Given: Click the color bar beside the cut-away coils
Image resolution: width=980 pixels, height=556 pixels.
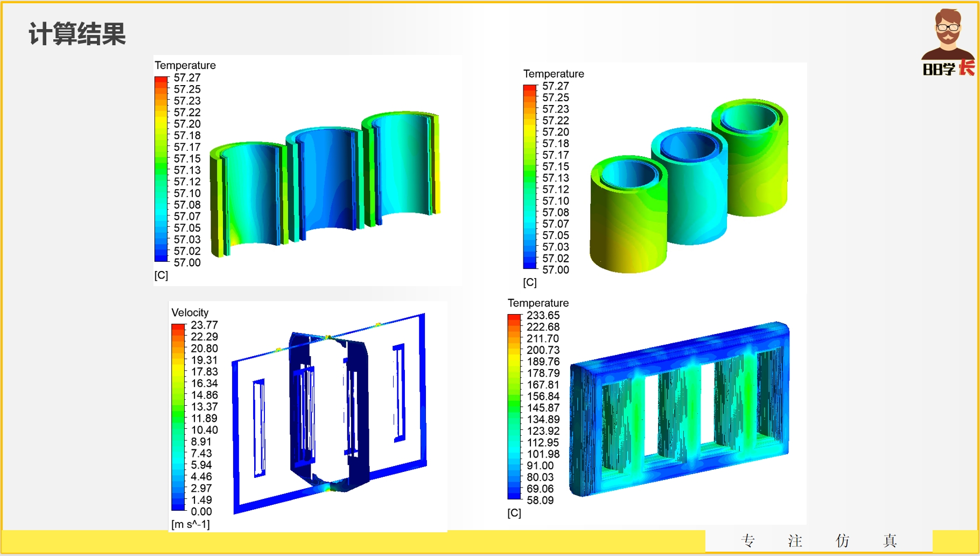Looking at the screenshot, I should [x=160, y=169].
